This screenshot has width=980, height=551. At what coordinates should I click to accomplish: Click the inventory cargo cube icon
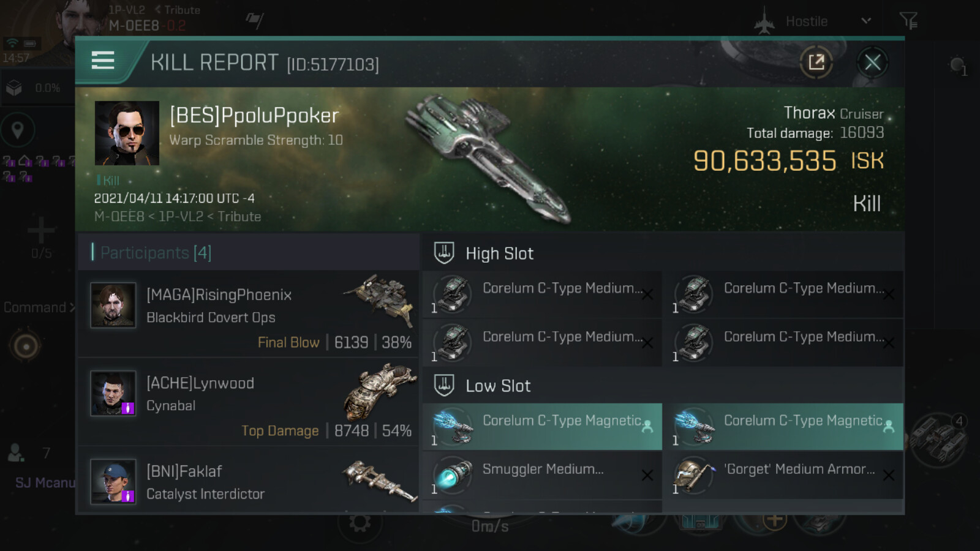pos(14,88)
